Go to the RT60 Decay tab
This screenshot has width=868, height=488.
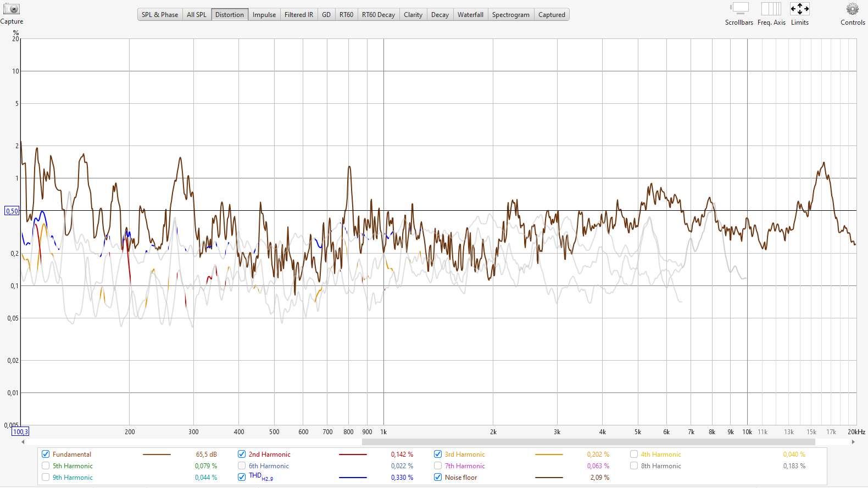378,15
